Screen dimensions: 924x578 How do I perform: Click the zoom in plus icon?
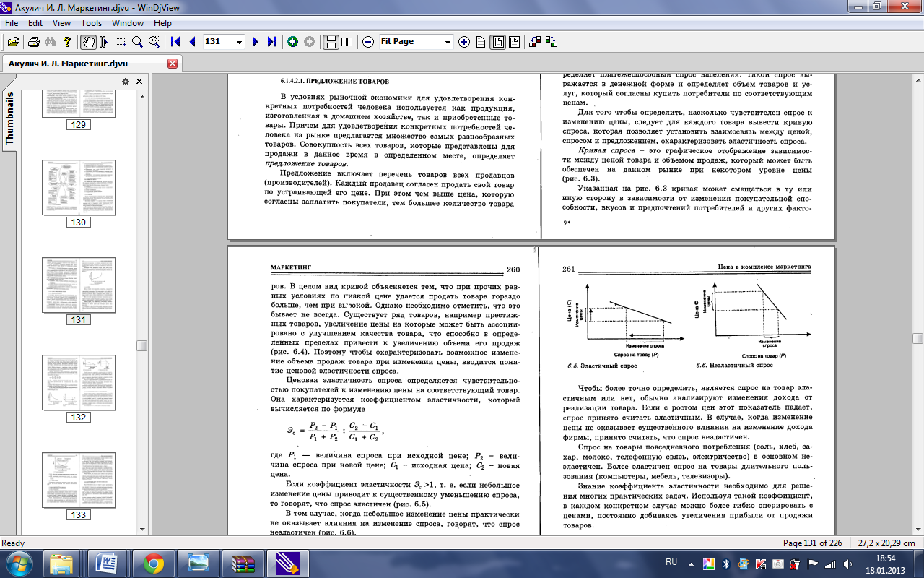pyautogui.click(x=463, y=42)
